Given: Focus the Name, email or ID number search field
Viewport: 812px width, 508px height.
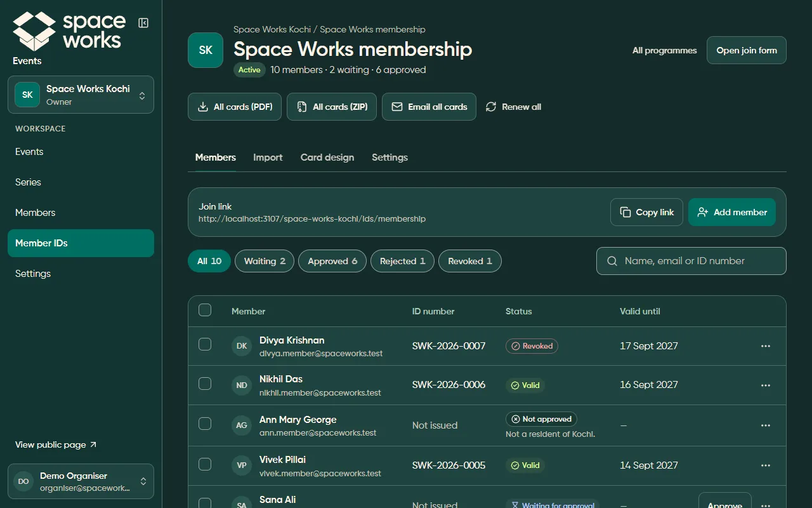Looking at the screenshot, I should pos(691,261).
